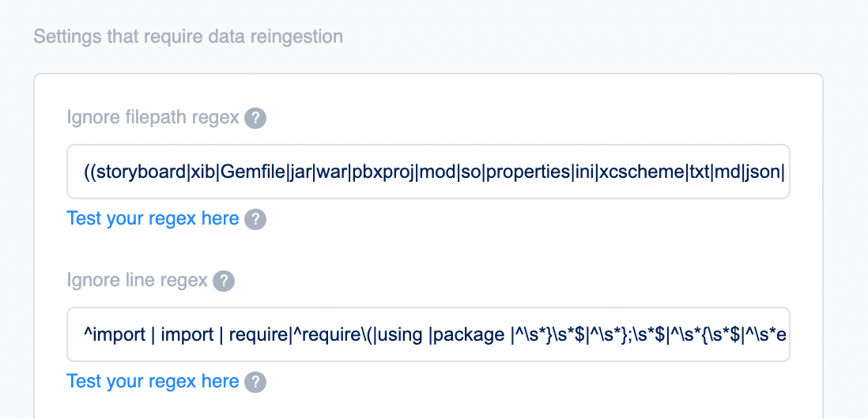Image resolution: width=868 pixels, height=419 pixels.
Task: Focus the Ignore filepath regex input field
Action: click(428, 172)
